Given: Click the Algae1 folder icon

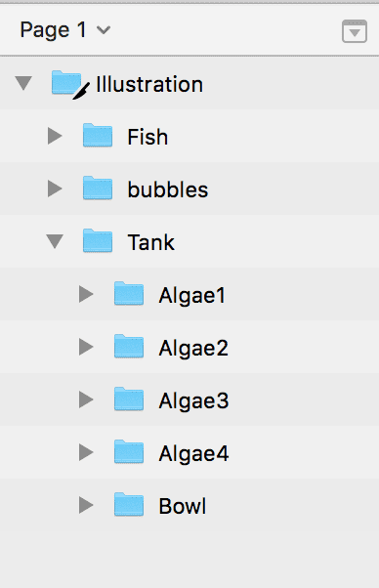Looking at the screenshot, I should [x=129, y=293].
